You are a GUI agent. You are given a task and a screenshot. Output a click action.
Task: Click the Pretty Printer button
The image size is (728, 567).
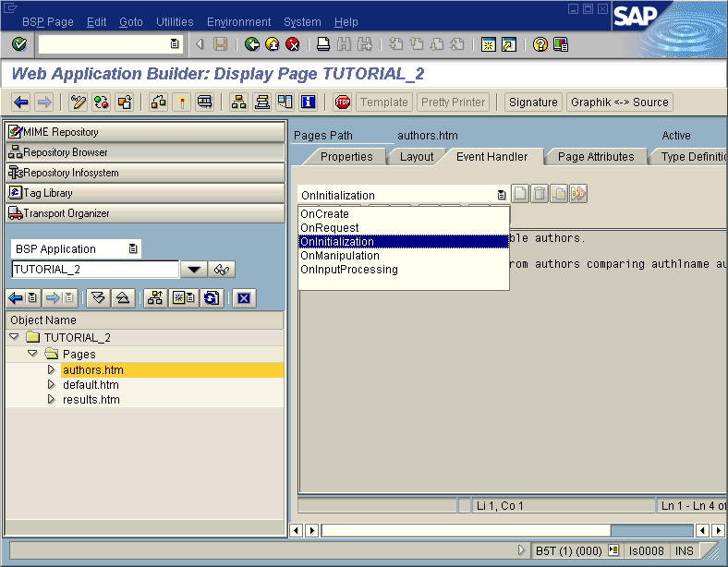point(453,103)
